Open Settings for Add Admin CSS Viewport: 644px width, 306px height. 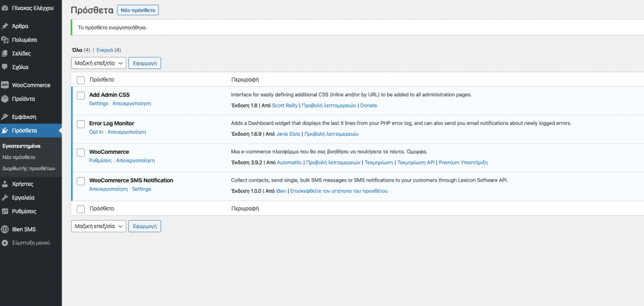[99, 104]
